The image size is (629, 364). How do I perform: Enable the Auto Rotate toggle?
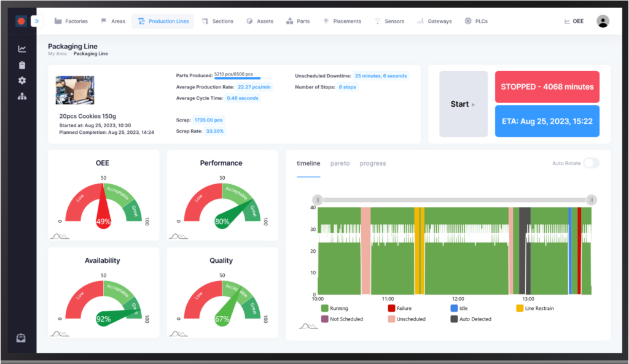[x=592, y=163]
